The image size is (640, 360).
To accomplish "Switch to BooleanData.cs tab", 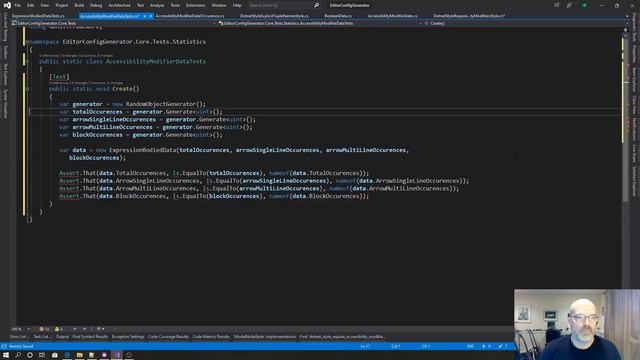I will (338, 16).
